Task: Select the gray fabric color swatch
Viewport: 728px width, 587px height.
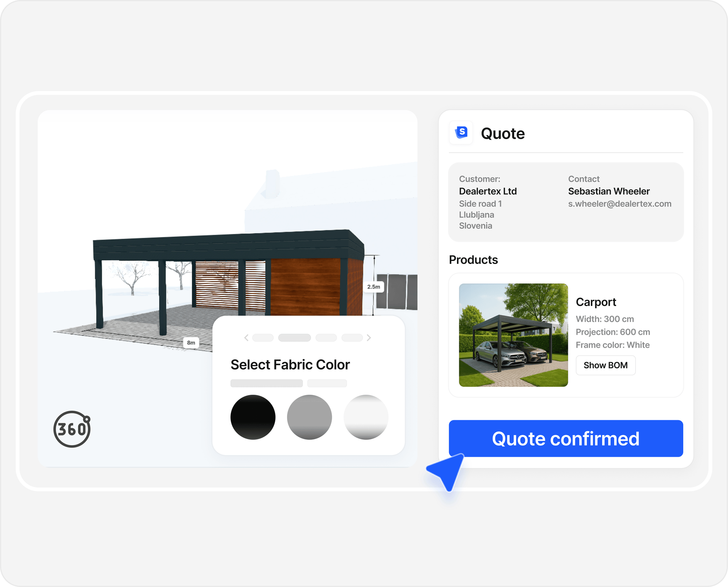Action: tap(309, 417)
